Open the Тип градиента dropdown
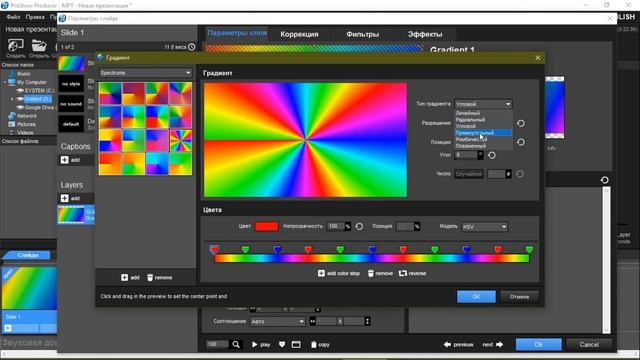 point(483,104)
